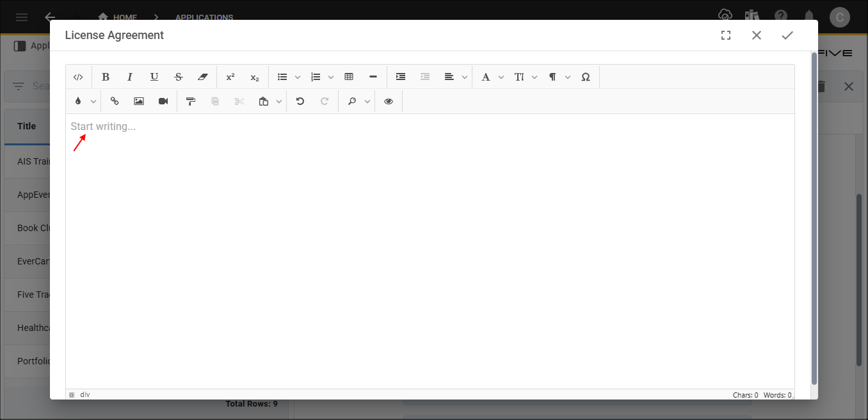This screenshot has width=868, height=420.
Task: Click the undo icon
Action: [x=300, y=101]
